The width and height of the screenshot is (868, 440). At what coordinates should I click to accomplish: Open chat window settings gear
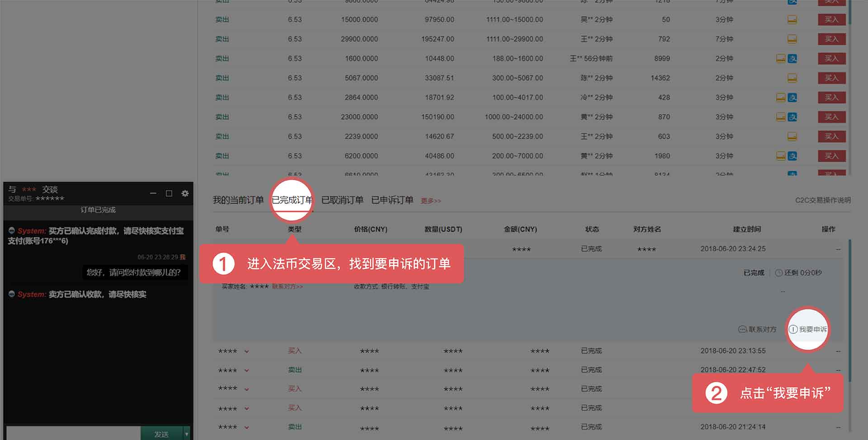[x=185, y=193]
